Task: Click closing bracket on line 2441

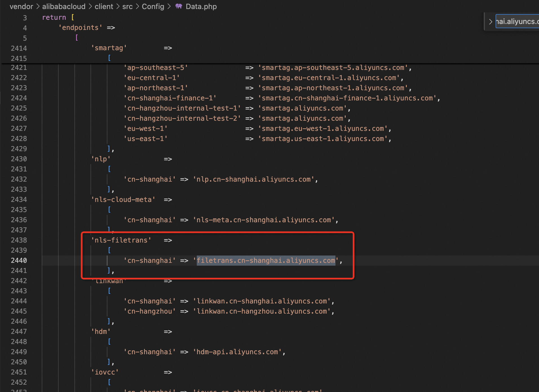Action: tap(109, 271)
